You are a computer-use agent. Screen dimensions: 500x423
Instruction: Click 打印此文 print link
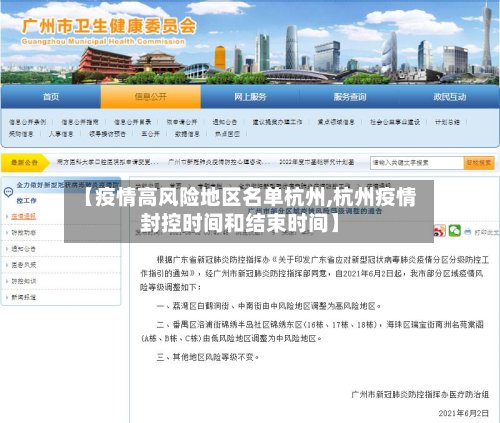tap(487, 232)
